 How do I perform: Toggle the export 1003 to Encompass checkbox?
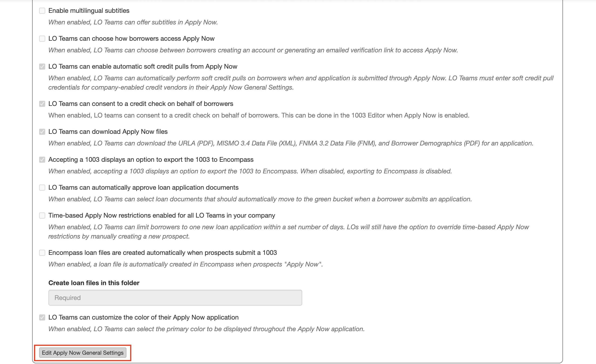pos(42,160)
